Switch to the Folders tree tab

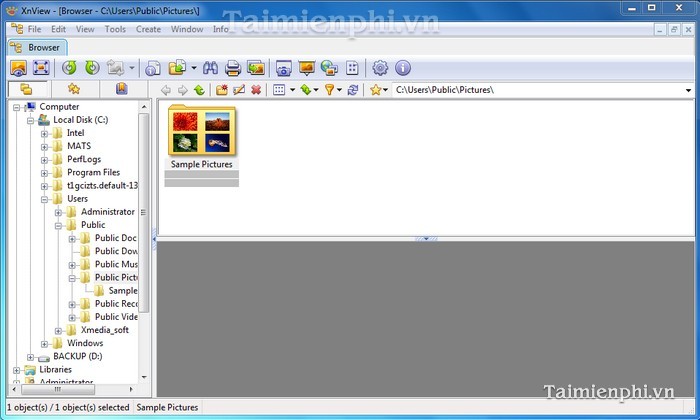coord(27,89)
